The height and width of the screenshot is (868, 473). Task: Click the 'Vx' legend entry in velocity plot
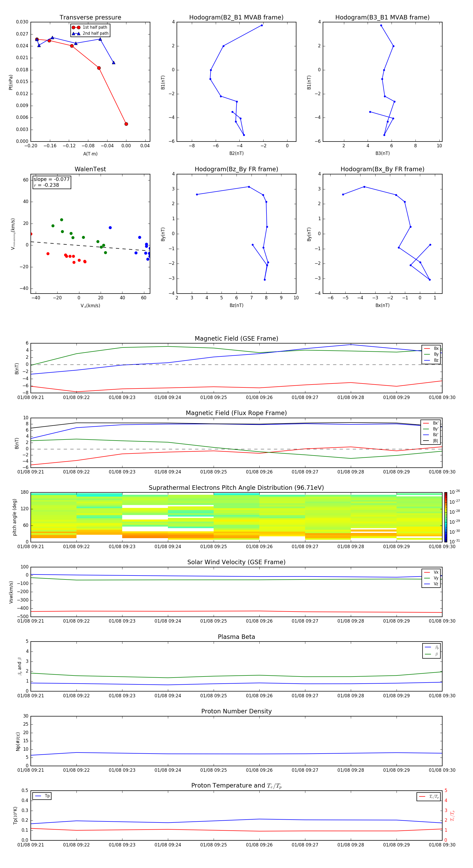point(431,572)
